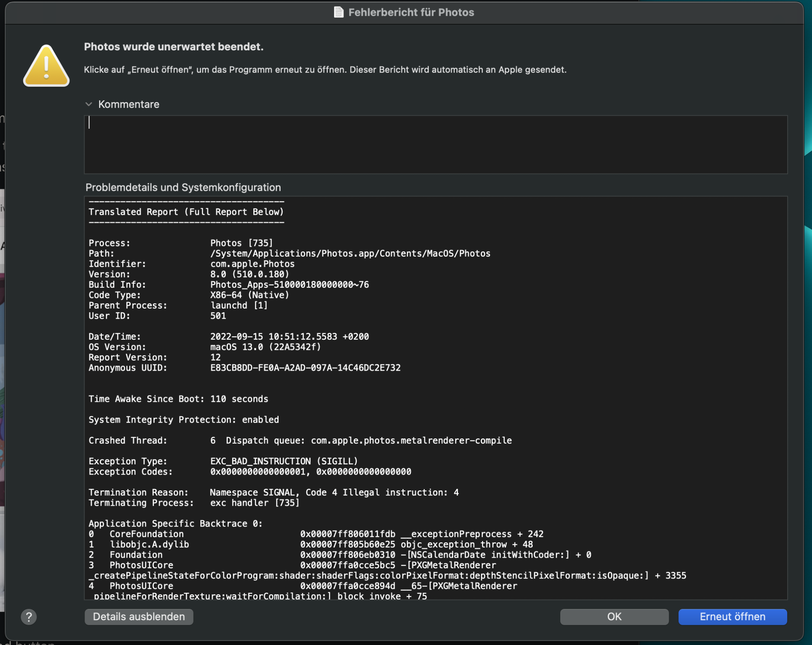Click the Termination Reason line

coord(273,492)
